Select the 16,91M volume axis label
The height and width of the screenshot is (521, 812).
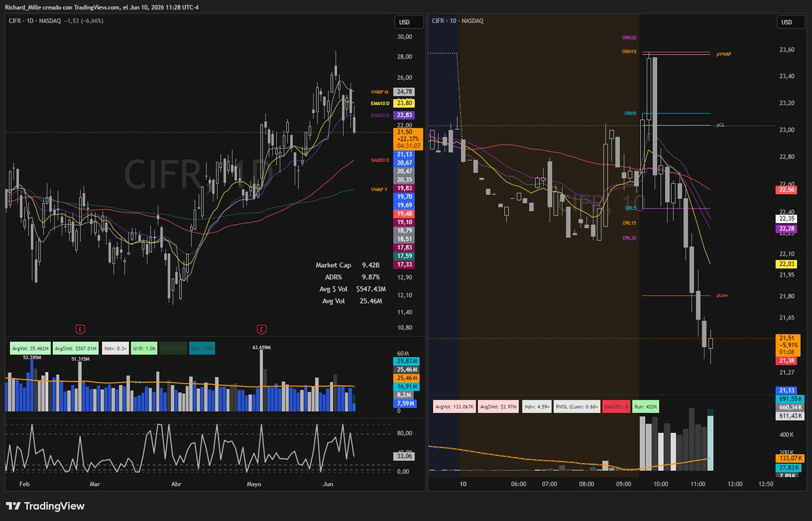[x=408, y=387]
